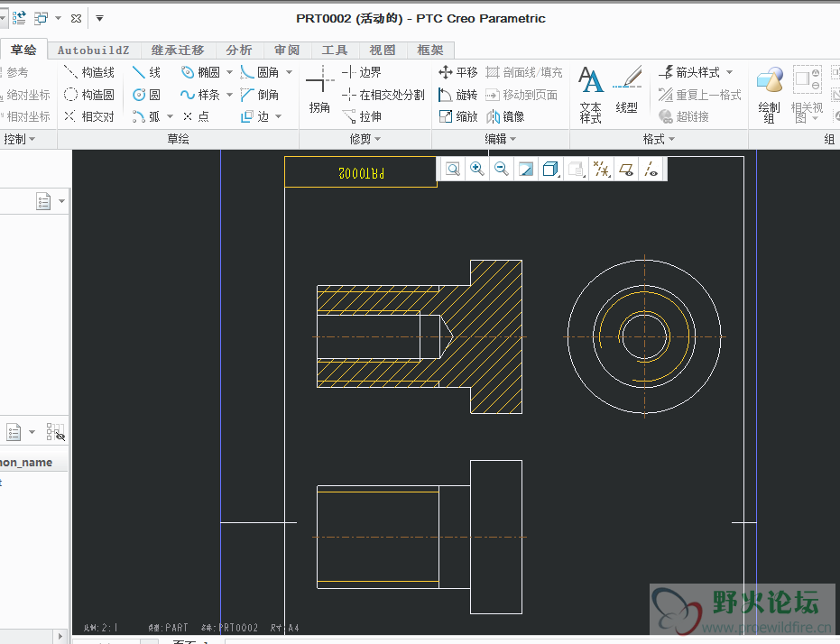Image resolution: width=840 pixels, height=644 pixels.
Task: Switch to the Analysis (分析) tab
Action: click(x=239, y=51)
